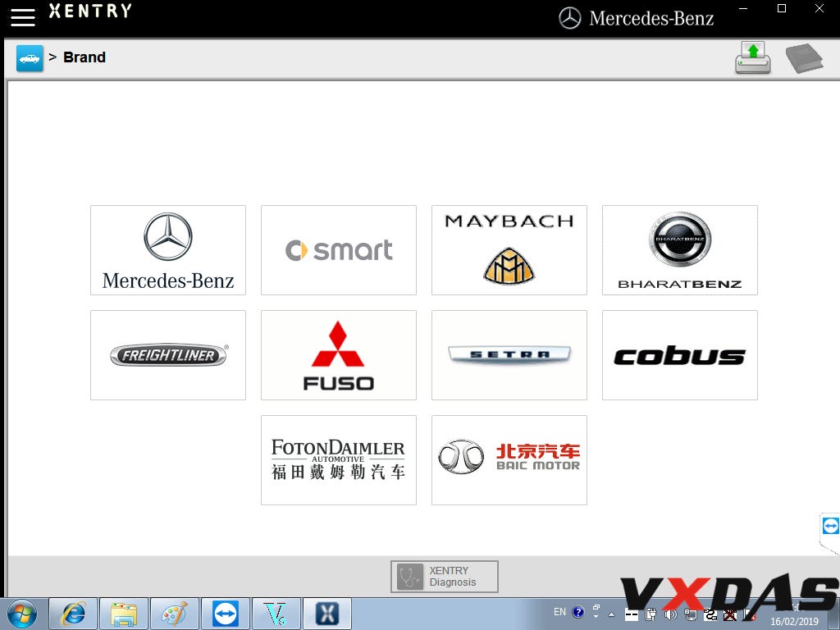Open the XENTRY hamburger menu

coord(23,16)
